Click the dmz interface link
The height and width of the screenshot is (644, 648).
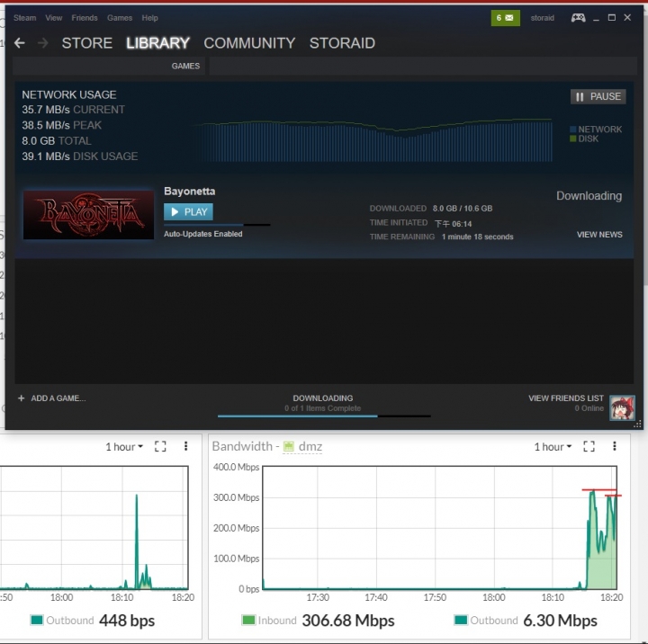(310, 446)
